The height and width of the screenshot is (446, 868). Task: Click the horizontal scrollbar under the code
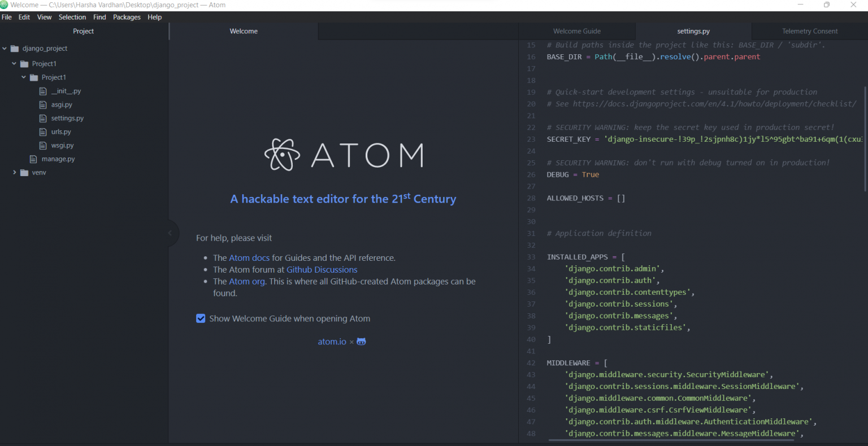(678, 440)
